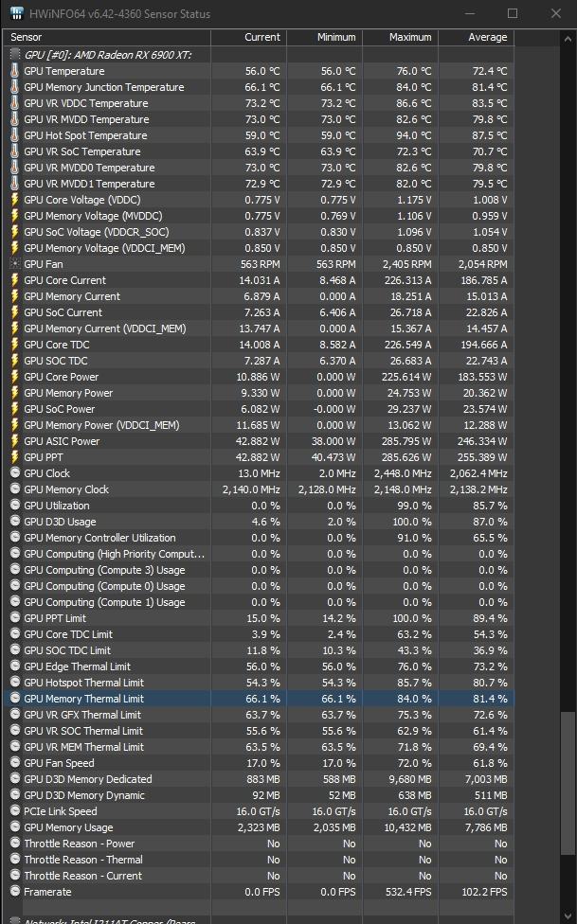The width and height of the screenshot is (577, 924).
Task: Select the GPU VR GFX Thermal Limit row
Action: click(260, 714)
